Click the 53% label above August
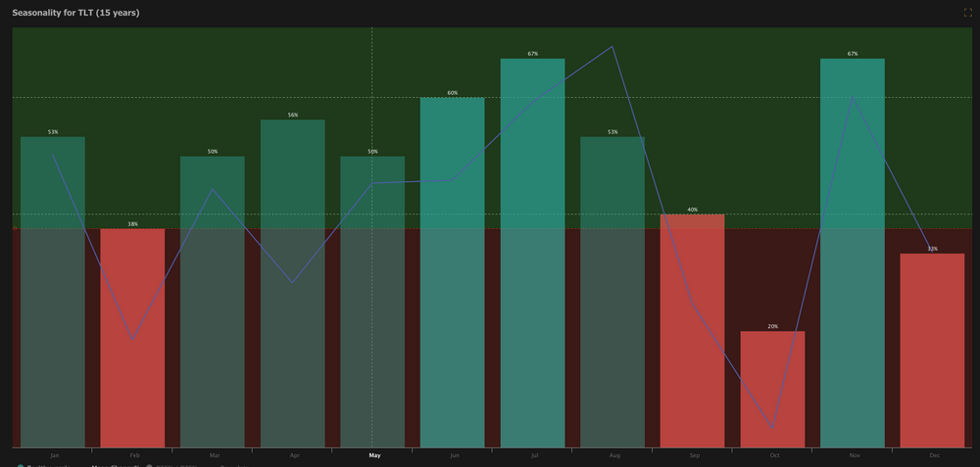 (x=612, y=132)
